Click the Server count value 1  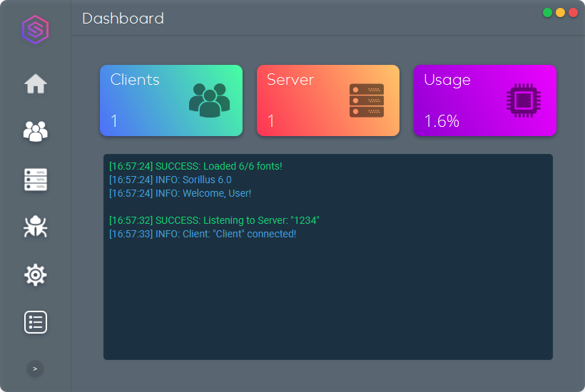click(x=271, y=121)
